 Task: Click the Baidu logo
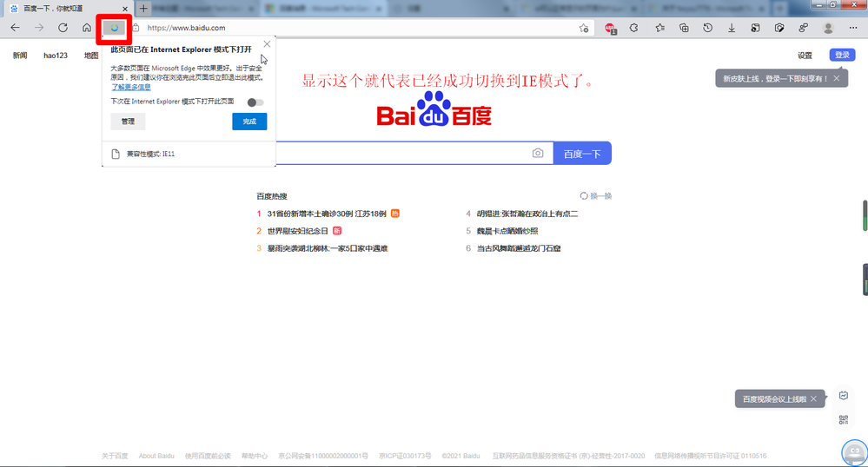click(434, 109)
